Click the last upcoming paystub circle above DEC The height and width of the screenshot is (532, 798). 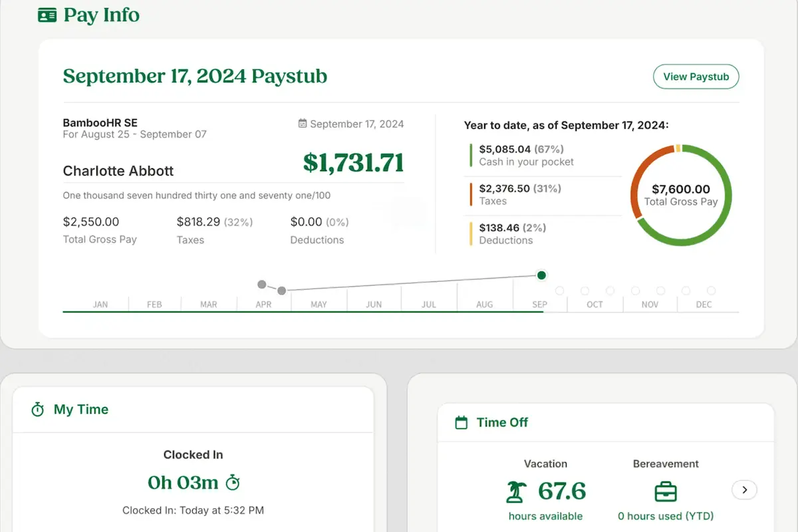(711, 291)
